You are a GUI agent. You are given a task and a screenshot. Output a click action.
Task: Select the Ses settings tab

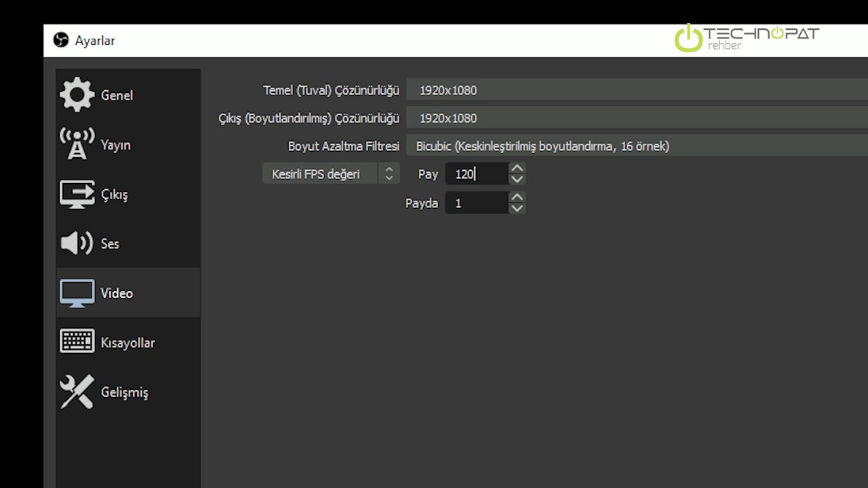tap(128, 243)
